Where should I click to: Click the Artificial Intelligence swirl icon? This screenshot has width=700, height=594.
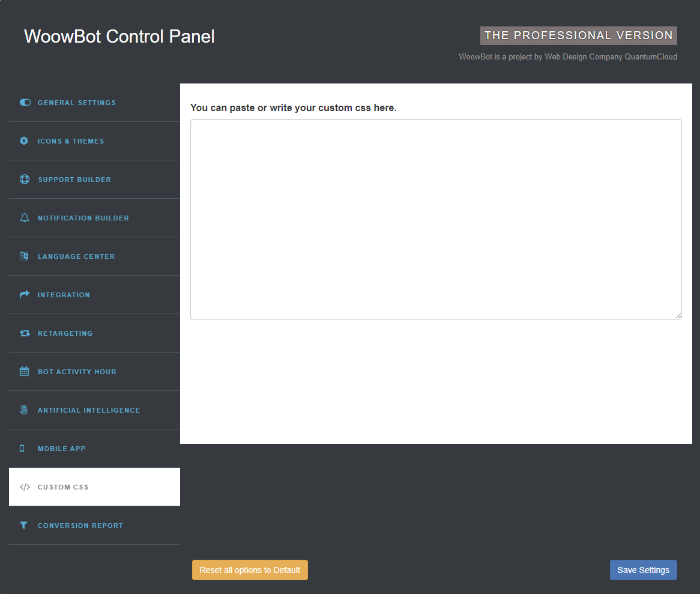coord(24,410)
